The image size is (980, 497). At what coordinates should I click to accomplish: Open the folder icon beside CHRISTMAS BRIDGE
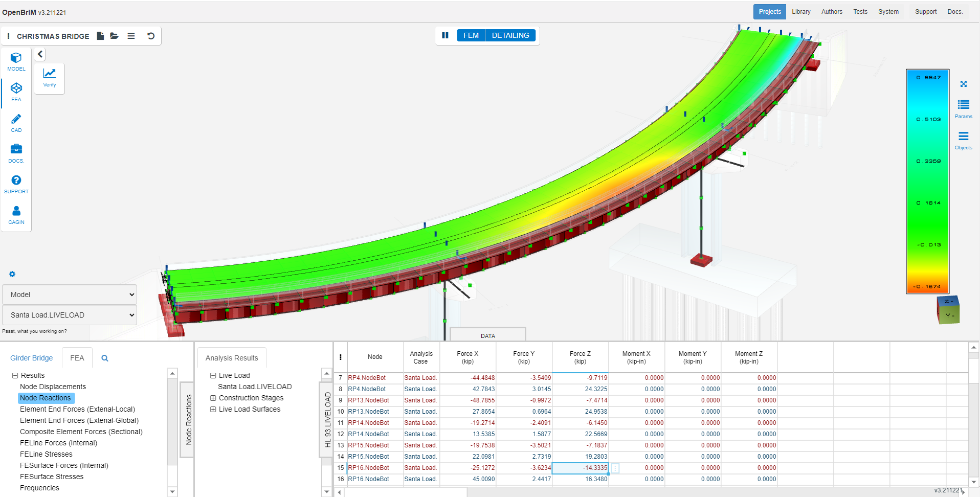point(115,36)
